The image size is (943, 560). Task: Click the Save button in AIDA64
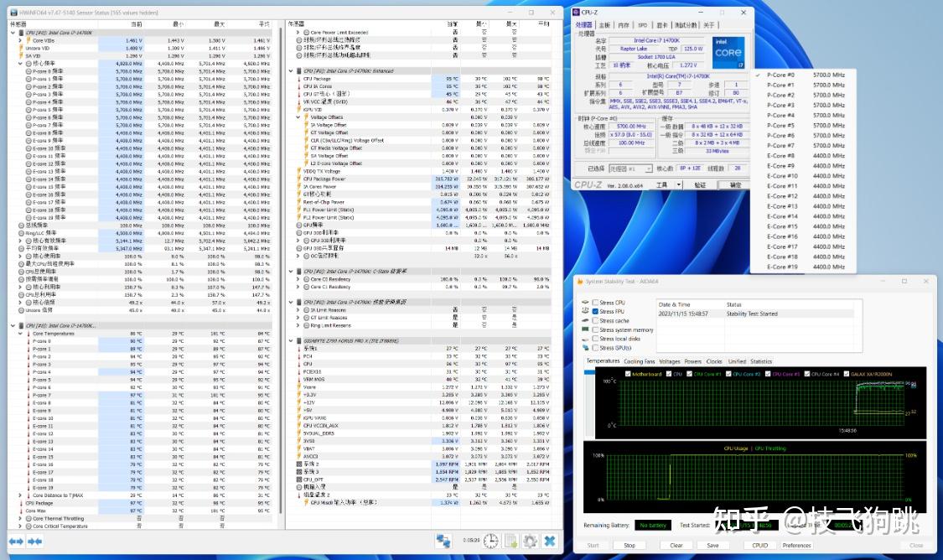(712, 545)
